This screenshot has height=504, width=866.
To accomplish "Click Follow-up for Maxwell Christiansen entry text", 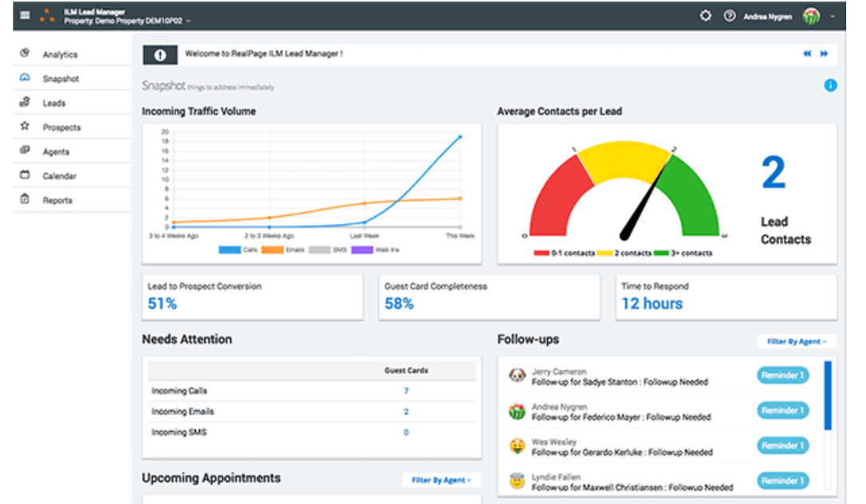I will coord(632,488).
